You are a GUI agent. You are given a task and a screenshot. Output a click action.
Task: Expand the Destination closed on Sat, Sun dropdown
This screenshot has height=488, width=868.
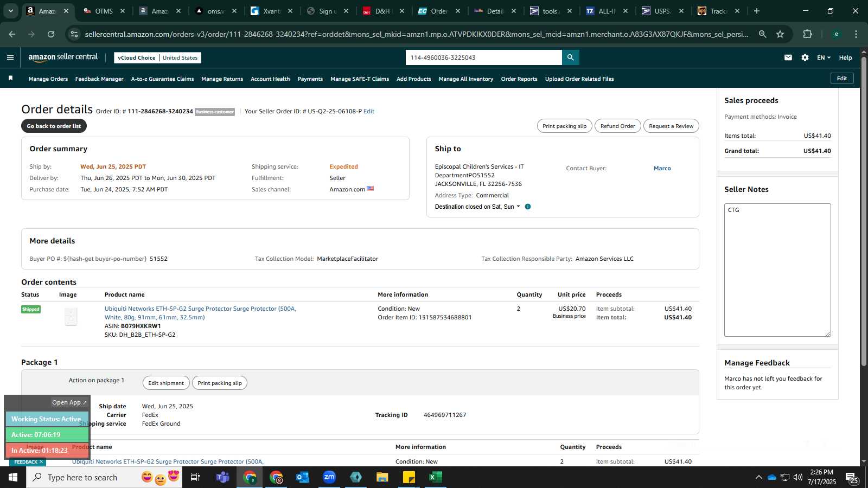coord(477,207)
